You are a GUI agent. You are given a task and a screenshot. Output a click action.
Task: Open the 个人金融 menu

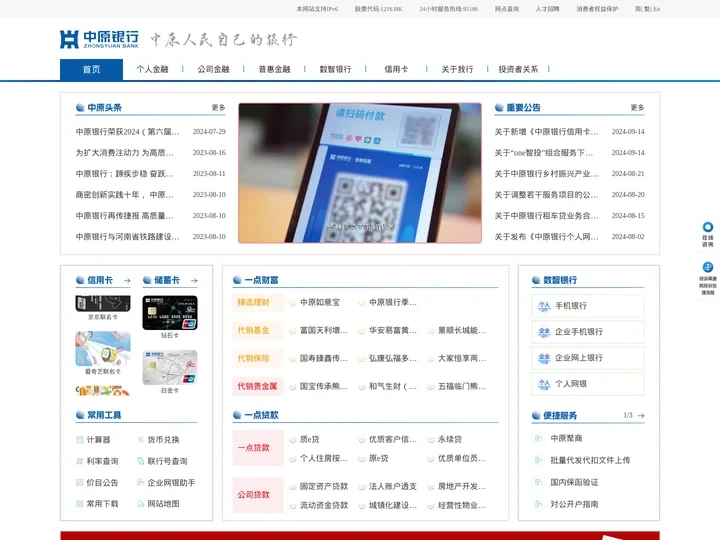(152, 69)
